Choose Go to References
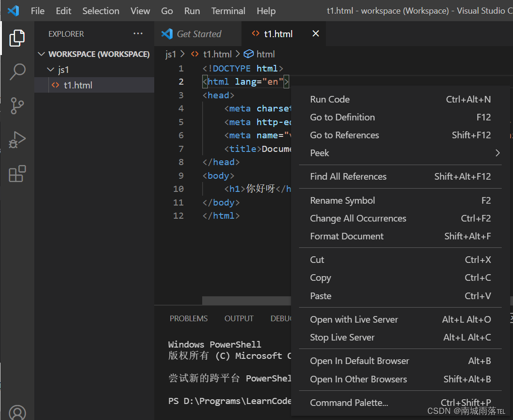 pos(400,135)
